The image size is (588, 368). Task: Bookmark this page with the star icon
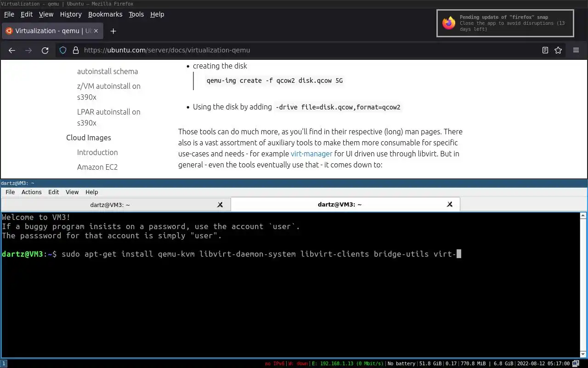(x=558, y=50)
